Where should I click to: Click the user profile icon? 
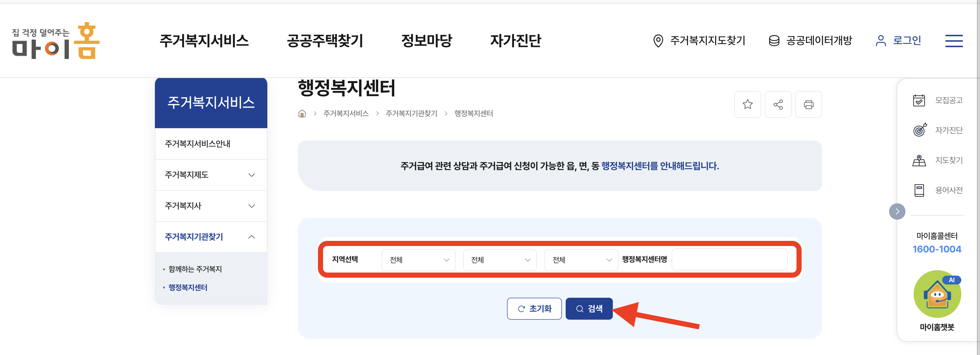881,41
